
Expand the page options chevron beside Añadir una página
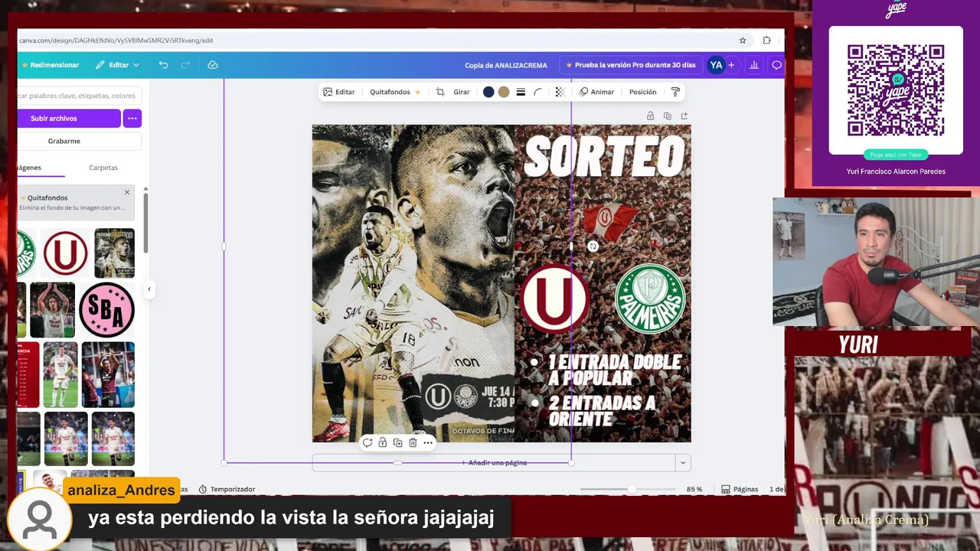(683, 462)
